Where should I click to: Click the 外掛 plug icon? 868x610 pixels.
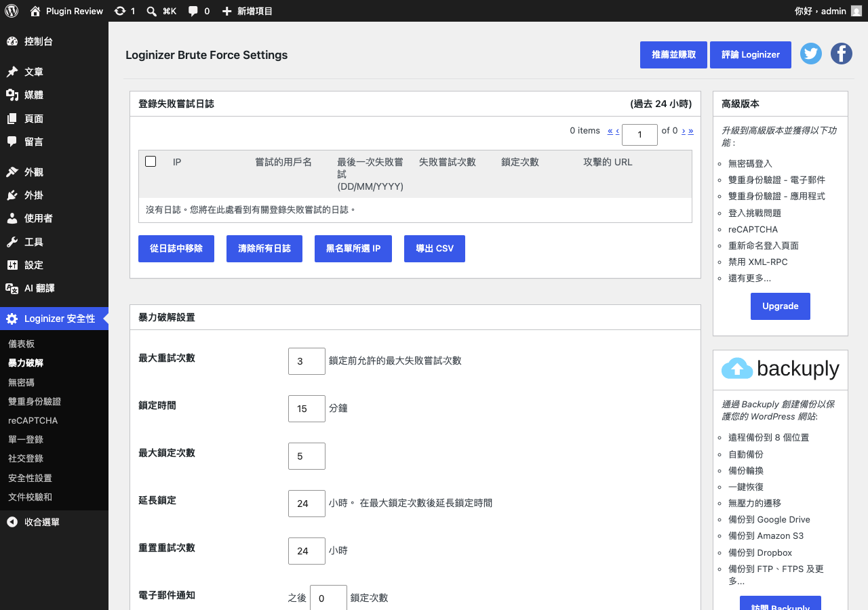[12, 195]
